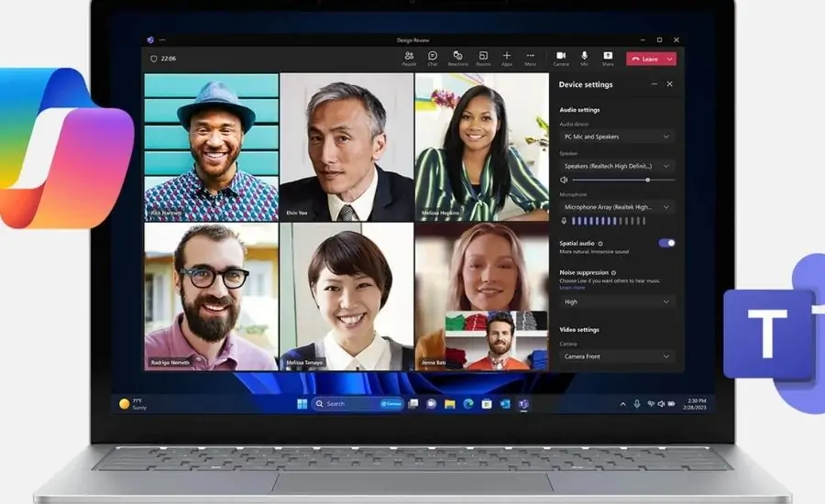Open Microsoft Store from the taskbar
This screenshot has width=825, height=504.
coord(487,404)
